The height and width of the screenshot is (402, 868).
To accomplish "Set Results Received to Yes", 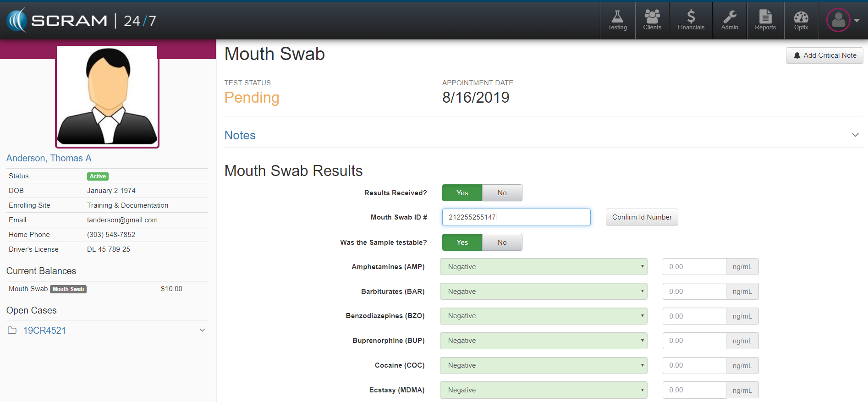I will (x=462, y=193).
